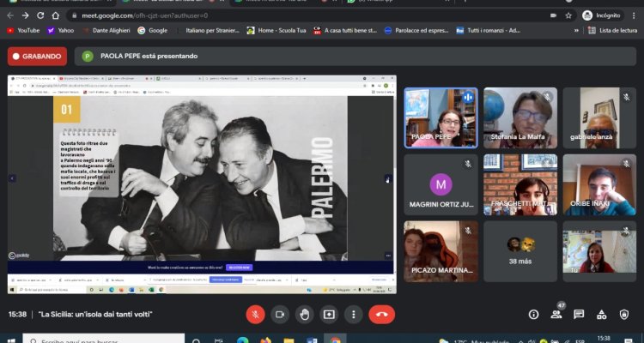Select the MAGRINI ORTIZ participant tile

click(x=440, y=184)
